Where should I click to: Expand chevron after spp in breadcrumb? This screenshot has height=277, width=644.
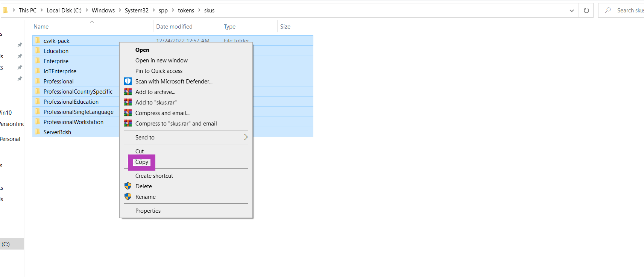tap(173, 11)
